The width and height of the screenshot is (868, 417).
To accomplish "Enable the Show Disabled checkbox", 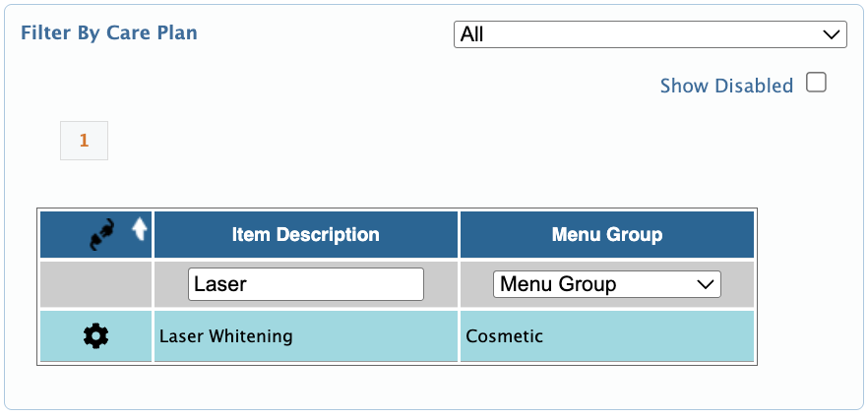I will click(816, 83).
